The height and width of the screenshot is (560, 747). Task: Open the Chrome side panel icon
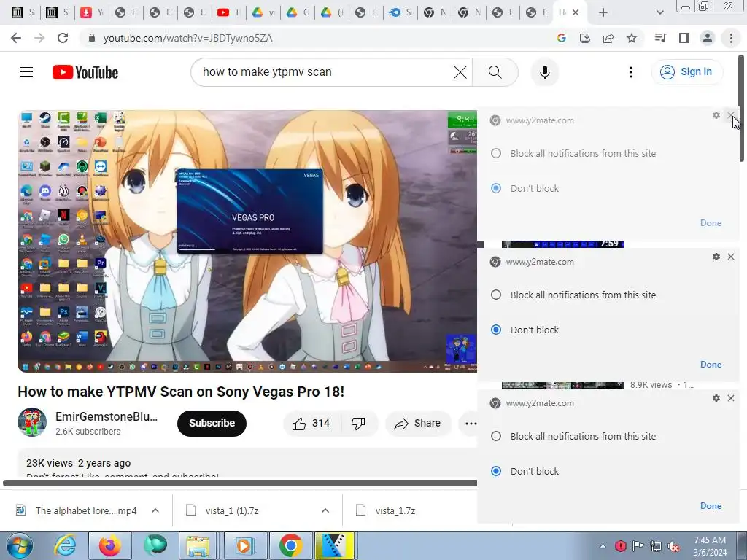click(x=684, y=38)
